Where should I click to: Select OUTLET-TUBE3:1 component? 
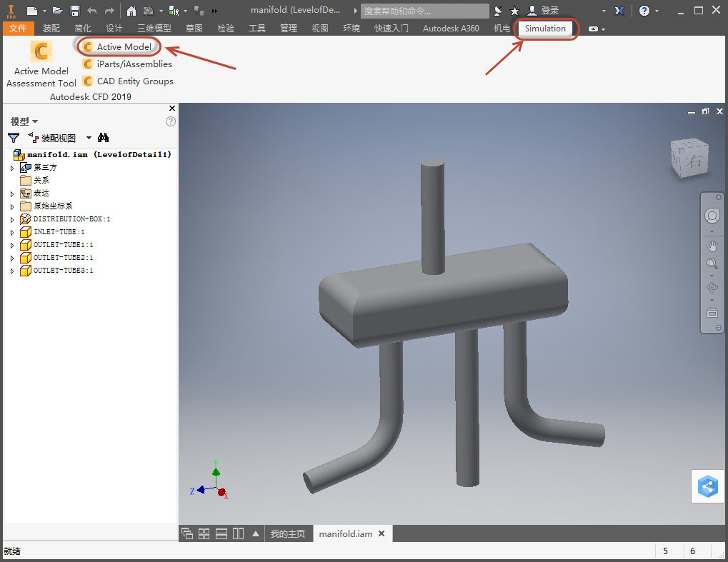pos(56,271)
